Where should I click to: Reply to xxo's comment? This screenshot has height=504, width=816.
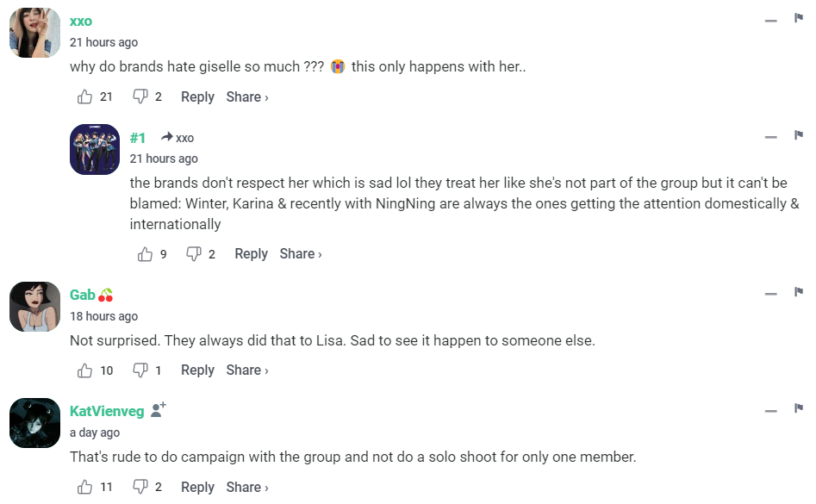coord(197,97)
